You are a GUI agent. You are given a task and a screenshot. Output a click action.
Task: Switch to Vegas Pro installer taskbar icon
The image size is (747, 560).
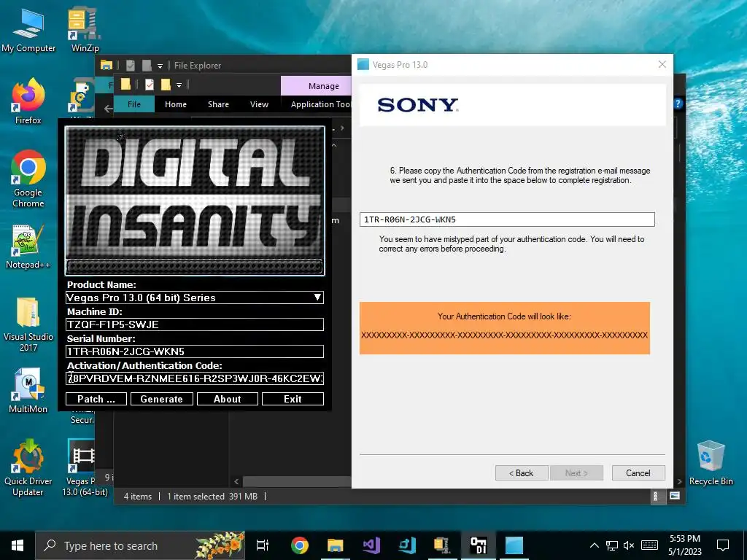tap(514, 545)
